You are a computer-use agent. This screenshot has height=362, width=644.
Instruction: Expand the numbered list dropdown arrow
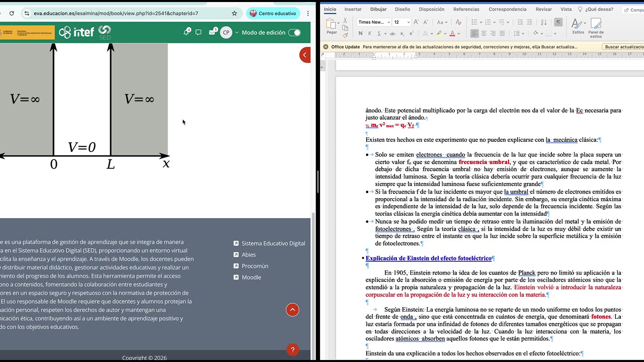coord(496,22)
